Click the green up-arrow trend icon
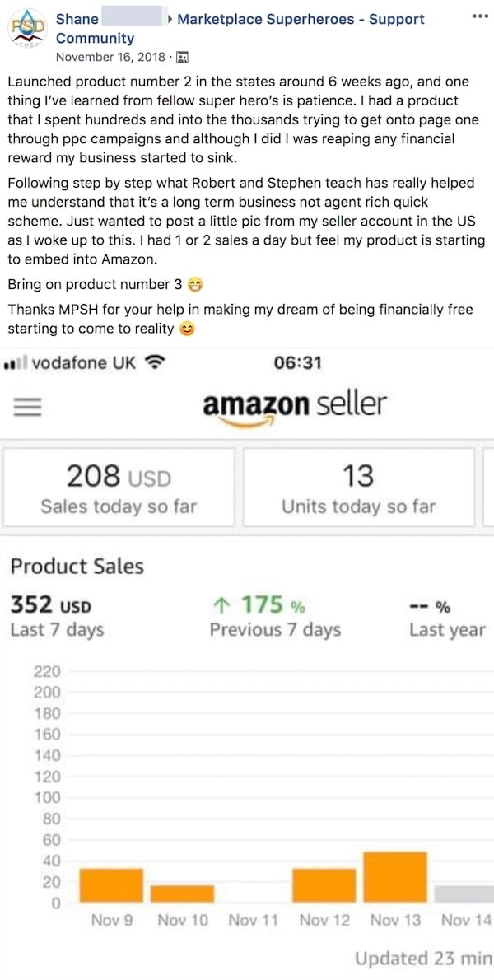The height and width of the screenshot is (980, 494). tap(222, 605)
